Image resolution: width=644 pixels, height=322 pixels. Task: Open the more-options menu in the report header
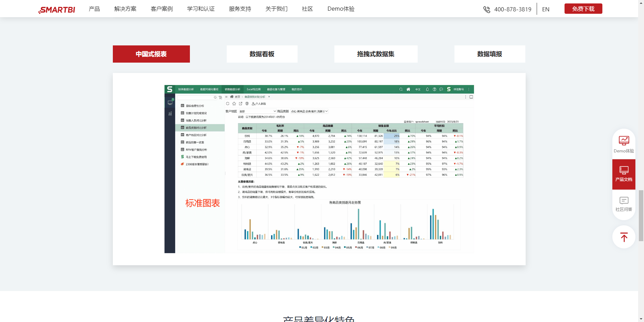[x=465, y=97]
